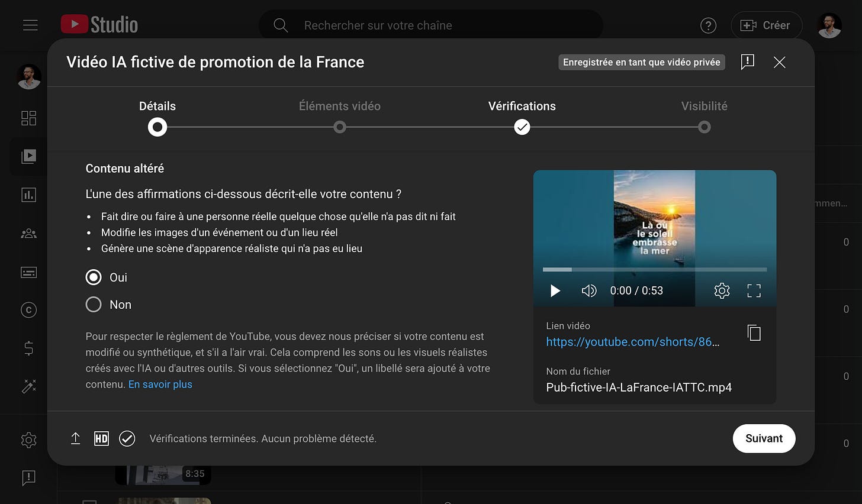Copy the video link
The image size is (862, 504).
754,333
